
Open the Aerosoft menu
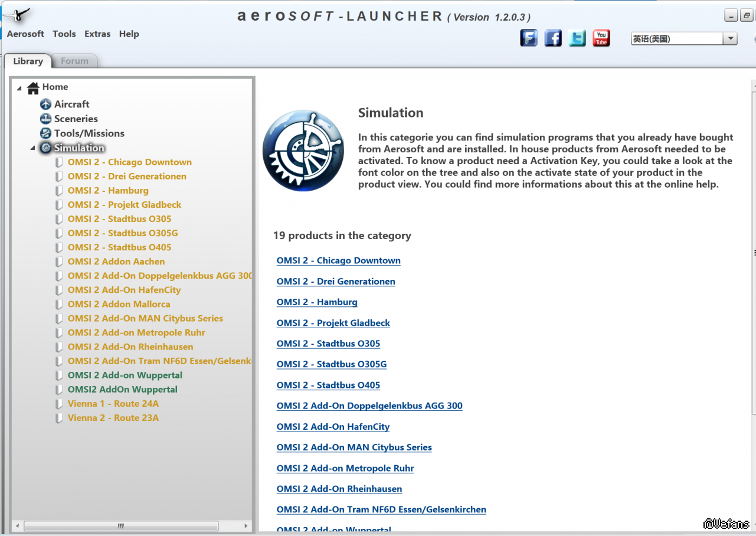[25, 34]
